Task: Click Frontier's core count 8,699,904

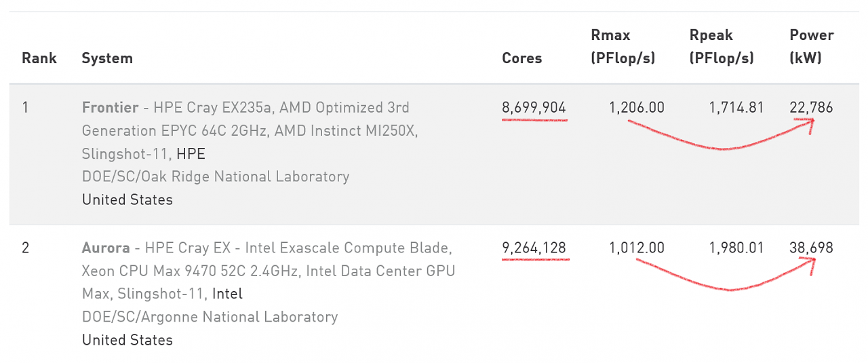Action: pos(534,107)
